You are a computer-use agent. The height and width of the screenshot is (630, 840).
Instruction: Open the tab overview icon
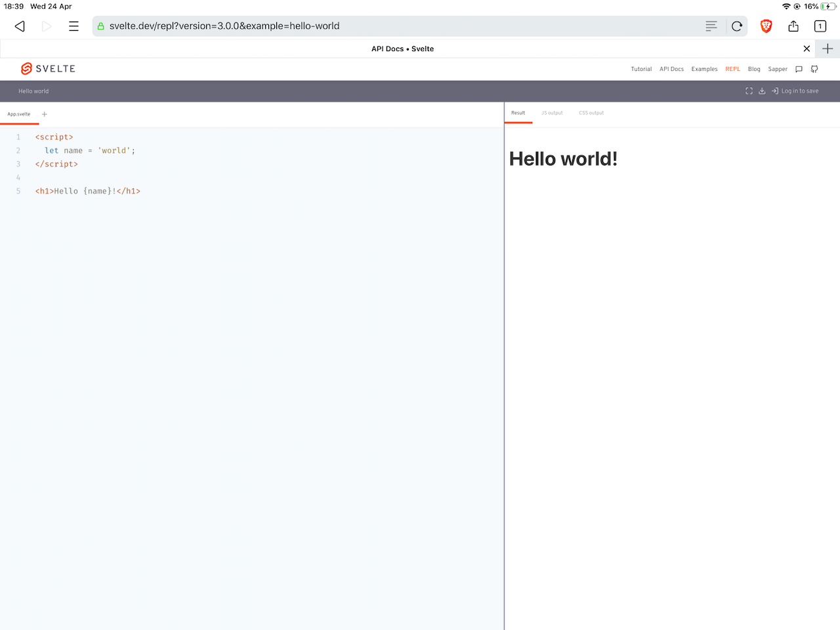click(x=820, y=26)
